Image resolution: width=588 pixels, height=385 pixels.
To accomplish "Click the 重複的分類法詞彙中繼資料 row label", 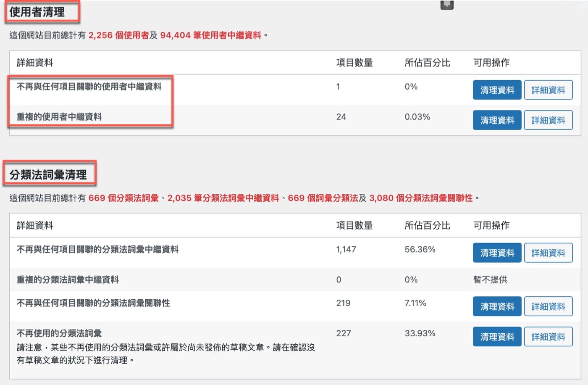I will click(x=68, y=280).
